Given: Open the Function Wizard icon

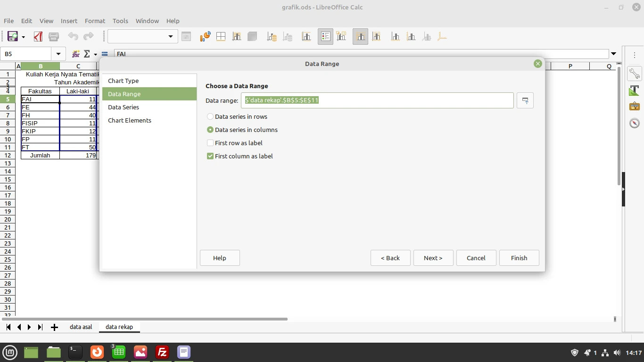Looking at the screenshot, I should [75, 54].
